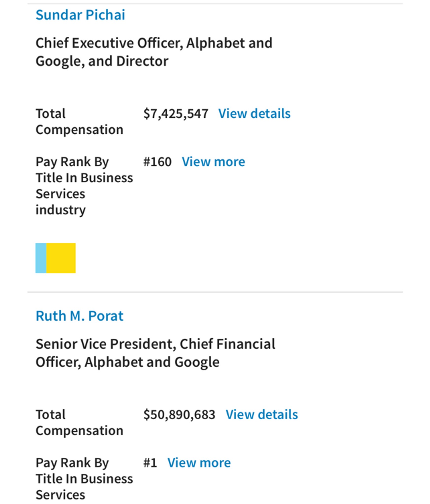The width and height of the screenshot is (430, 504).
Task: View details of Ruth Porat's $50,890,683 compensation
Action: 262,414
